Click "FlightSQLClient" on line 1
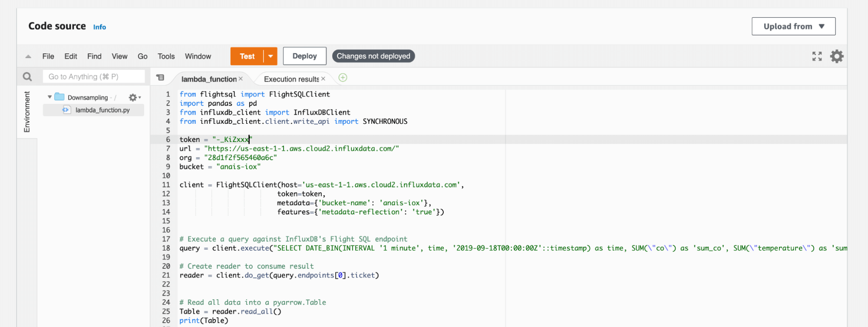868x327 pixels. coord(299,94)
